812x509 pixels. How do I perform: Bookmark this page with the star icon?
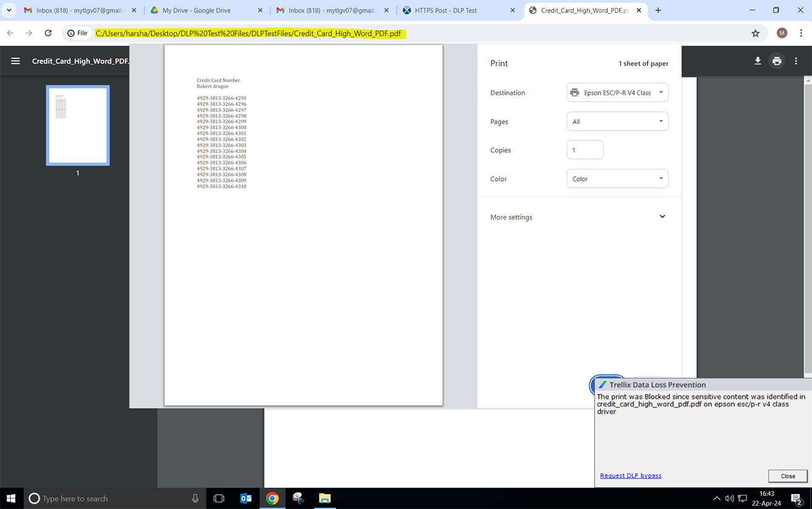coord(755,33)
